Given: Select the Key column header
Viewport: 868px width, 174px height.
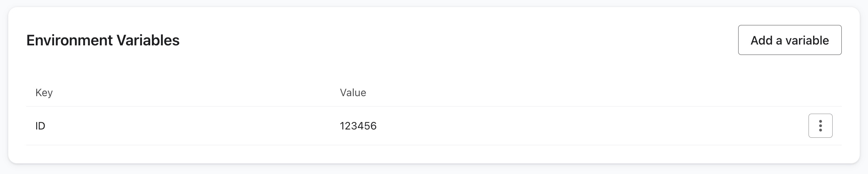Looking at the screenshot, I should point(44,92).
